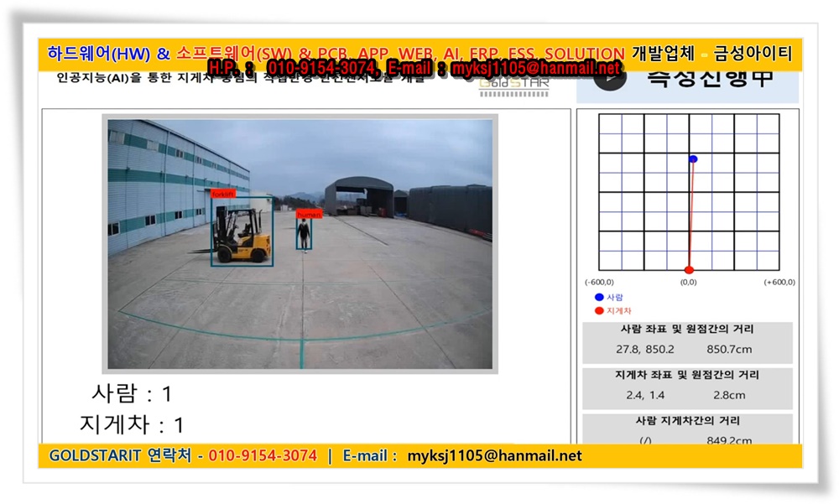The image size is (839, 504).
Task: Click the (-600,0) axis label
Action: [x=599, y=282]
